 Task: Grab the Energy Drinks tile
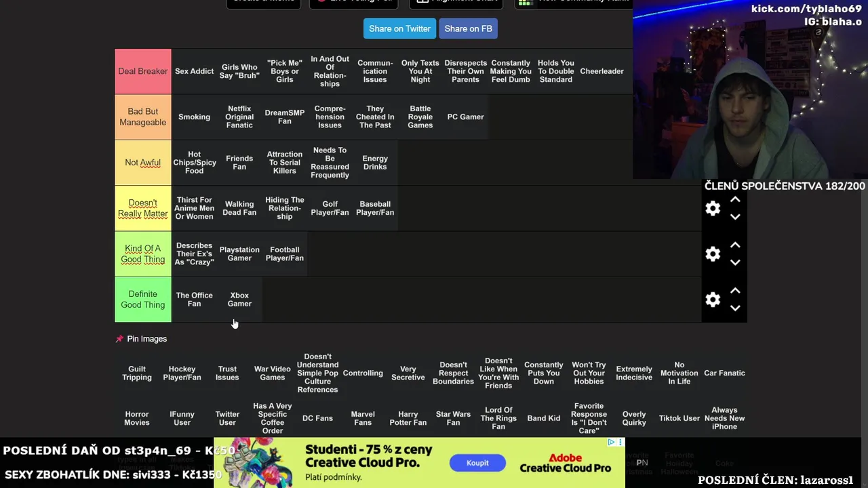(375, 163)
